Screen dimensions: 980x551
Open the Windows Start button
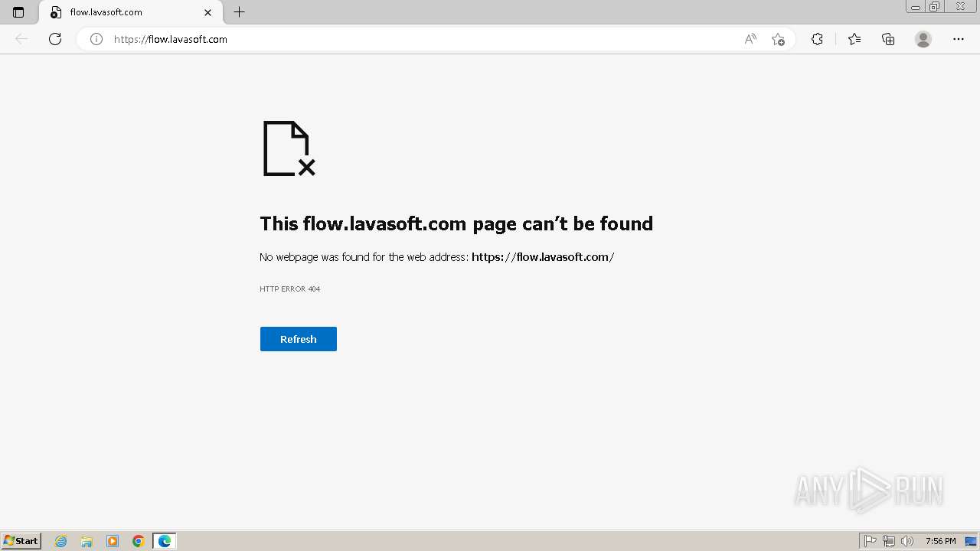(x=21, y=541)
